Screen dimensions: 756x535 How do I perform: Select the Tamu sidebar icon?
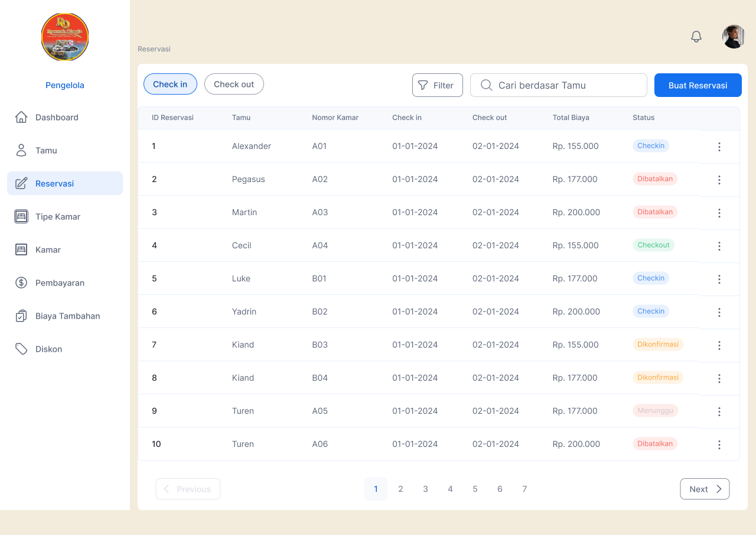[x=21, y=150]
